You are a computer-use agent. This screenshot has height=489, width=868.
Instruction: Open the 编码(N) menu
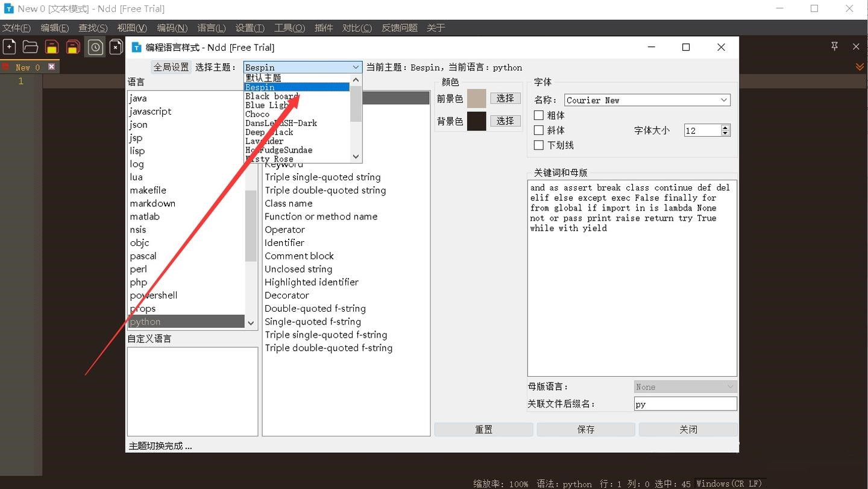[172, 28]
